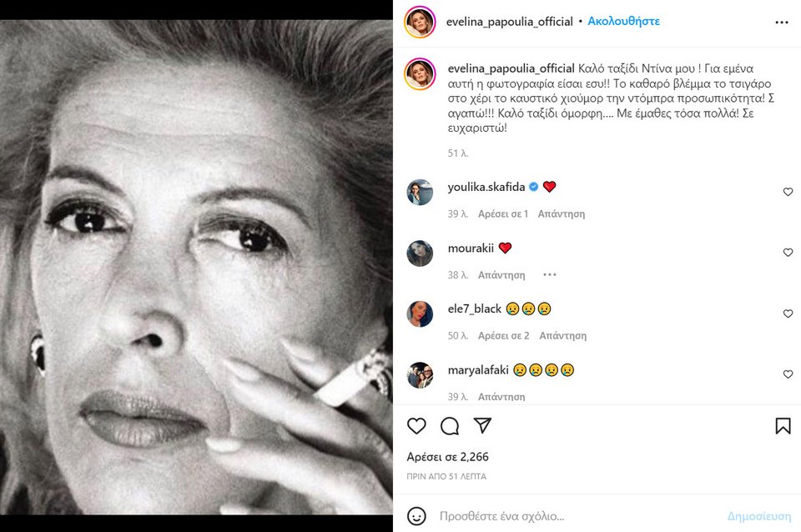Open the three-dot more options menu in the post header

click(x=782, y=23)
